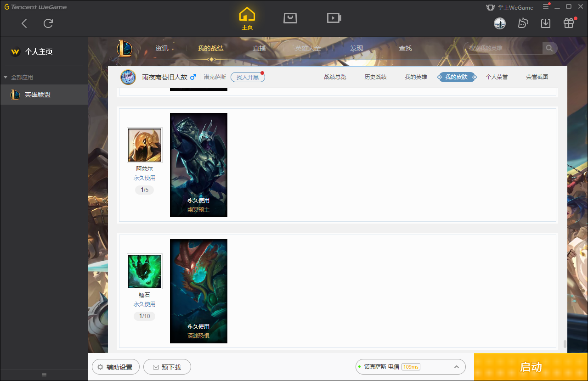Click the Tencent WeGame logo
Viewport: 588px width, 381px height.
[x=36, y=7]
